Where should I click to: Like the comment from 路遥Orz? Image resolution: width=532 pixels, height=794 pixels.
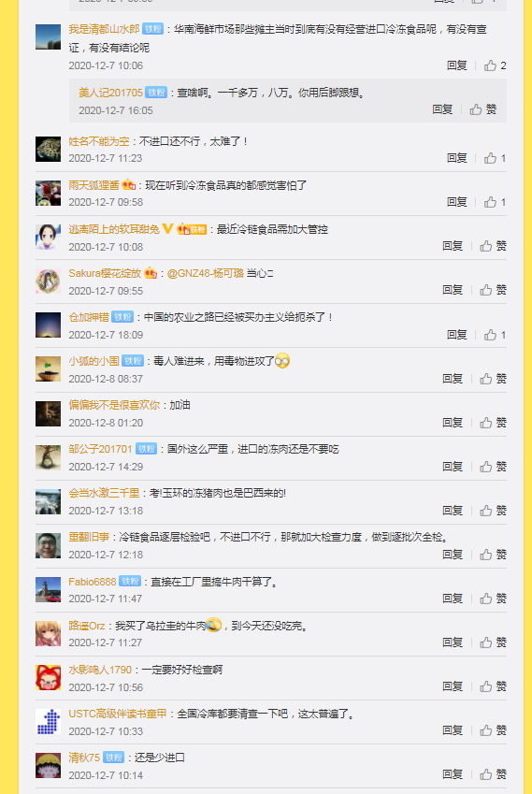pos(493,642)
